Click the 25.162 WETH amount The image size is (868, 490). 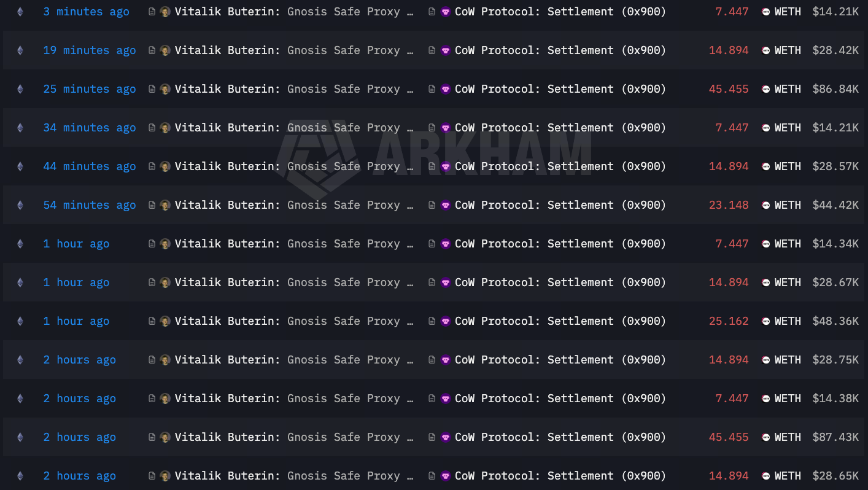pyautogui.click(x=729, y=321)
